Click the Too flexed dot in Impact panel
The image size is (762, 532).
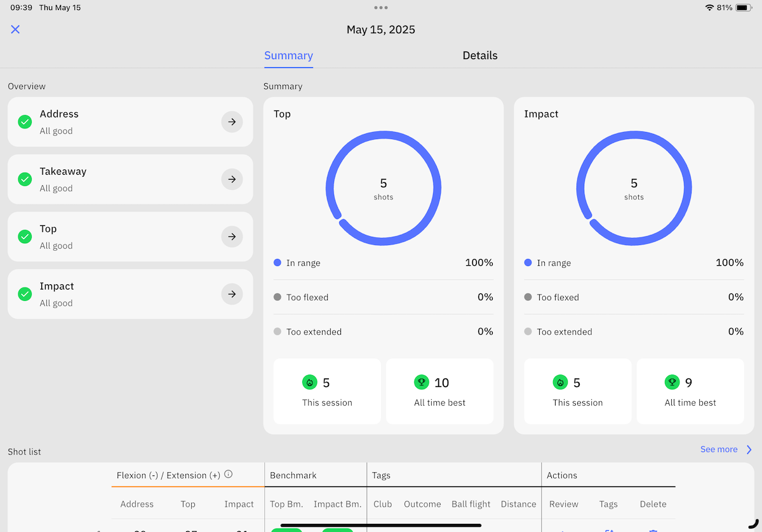528,297
